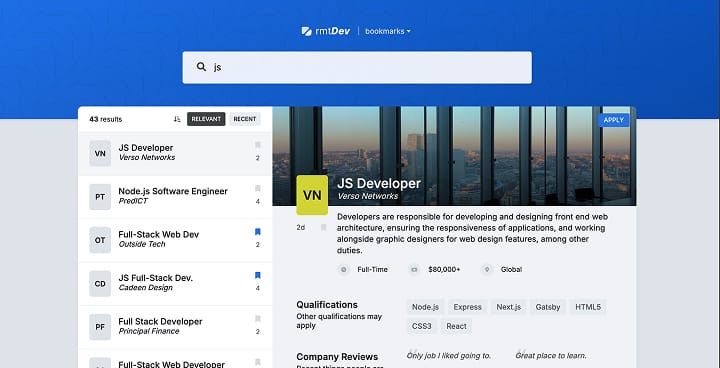Click the sort order icon
Image resolution: width=720 pixels, height=368 pixels.
tap(177, 119)
